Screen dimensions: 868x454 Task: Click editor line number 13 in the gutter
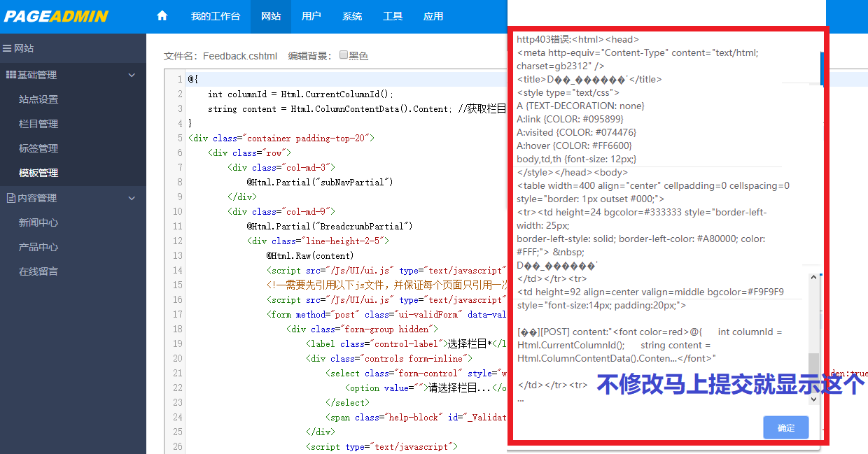coord(177,255)
